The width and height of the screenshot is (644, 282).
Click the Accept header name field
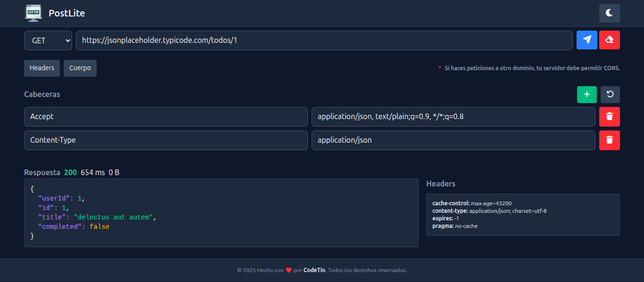pyautogui.click(x=165, y=117)
